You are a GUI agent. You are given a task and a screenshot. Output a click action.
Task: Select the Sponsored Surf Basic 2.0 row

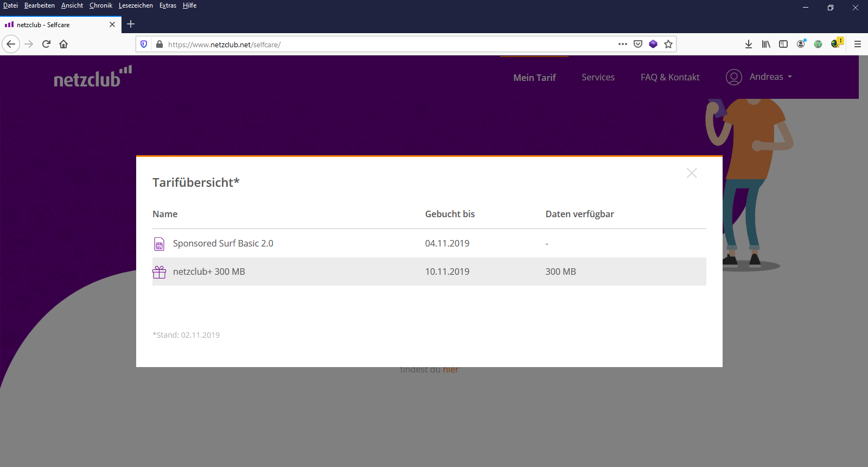tap(429, 243)
